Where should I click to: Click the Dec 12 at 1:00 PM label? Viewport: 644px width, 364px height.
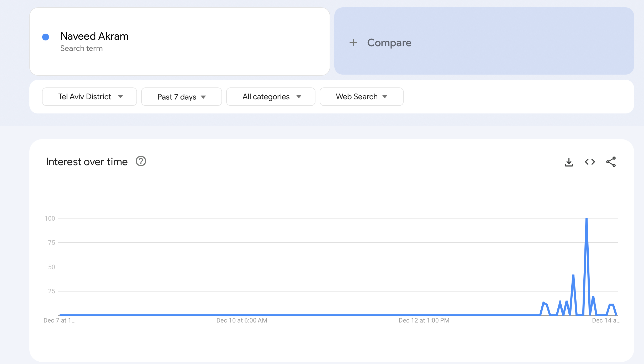tap(424, 320)
